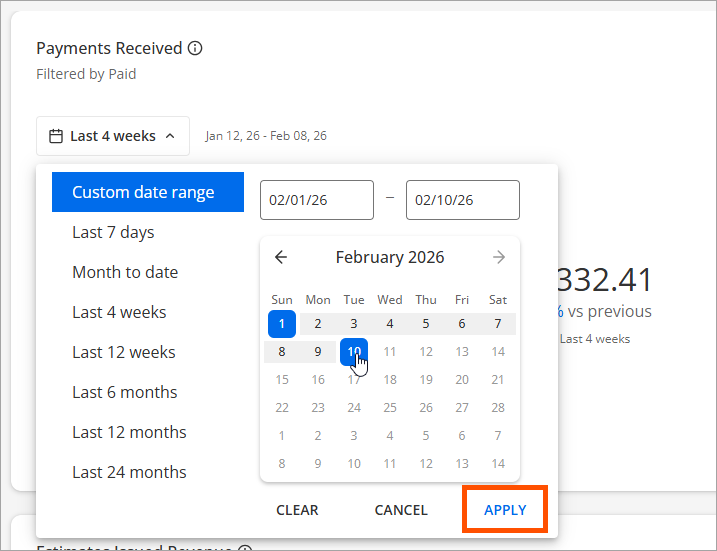Pick February 5 in the calendar
717x551 pixels.
[426, 323]
